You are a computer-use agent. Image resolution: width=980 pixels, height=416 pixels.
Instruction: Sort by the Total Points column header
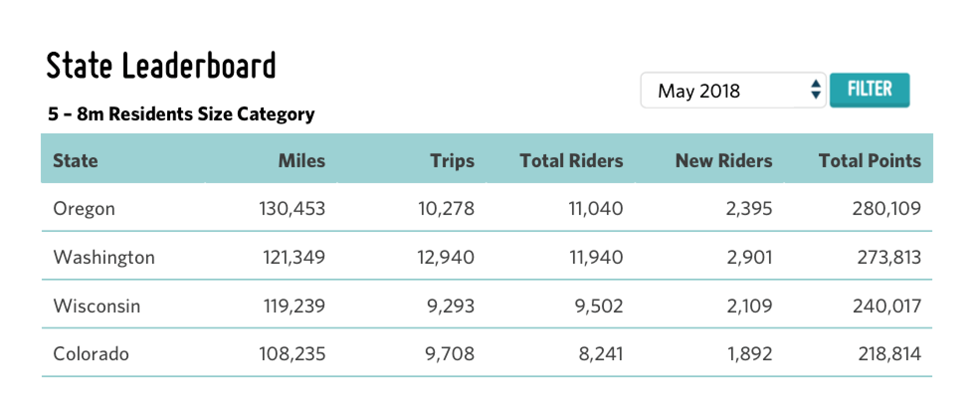point(870,160)
